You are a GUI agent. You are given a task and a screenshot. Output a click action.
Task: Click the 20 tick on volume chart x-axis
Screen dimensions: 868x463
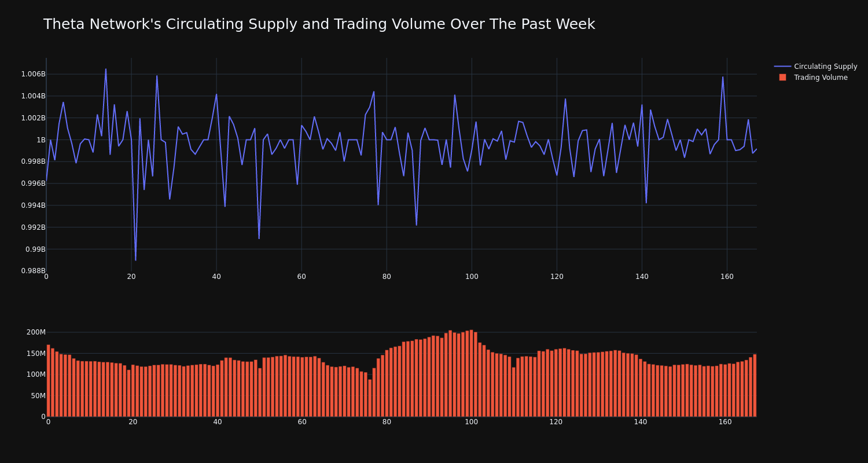(x=133, y=422)
